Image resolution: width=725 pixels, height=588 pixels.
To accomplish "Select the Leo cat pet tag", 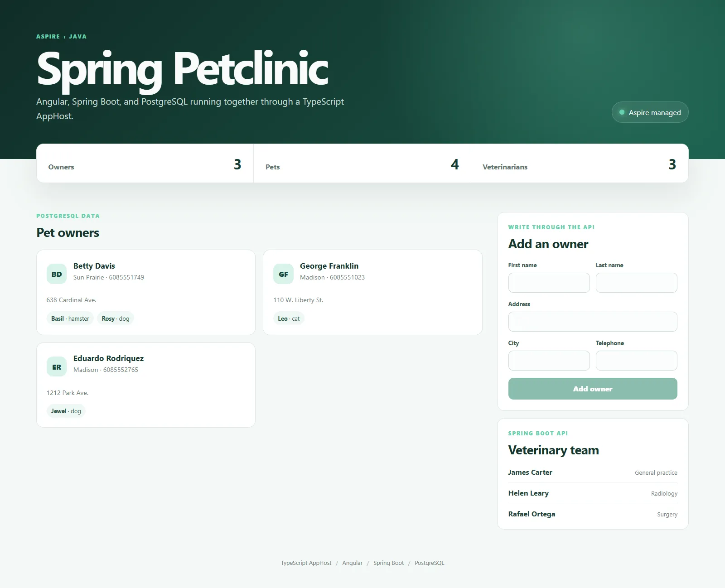I will pyautogui.click(x=289, y=318).
